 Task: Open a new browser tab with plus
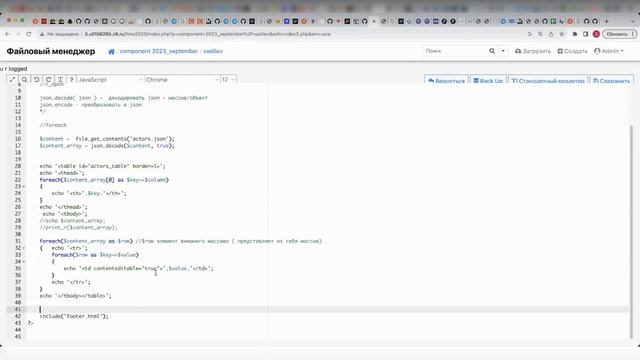tap(606, 21)
